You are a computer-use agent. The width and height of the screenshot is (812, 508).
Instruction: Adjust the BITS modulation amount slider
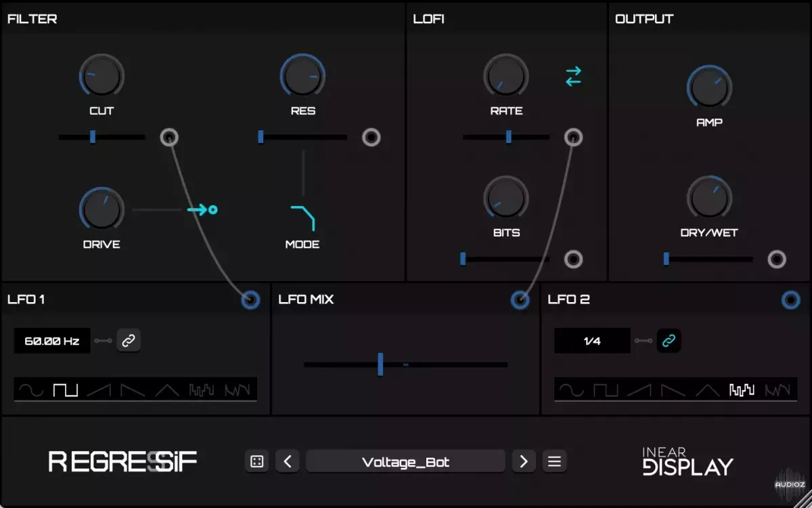coord(505,259)
